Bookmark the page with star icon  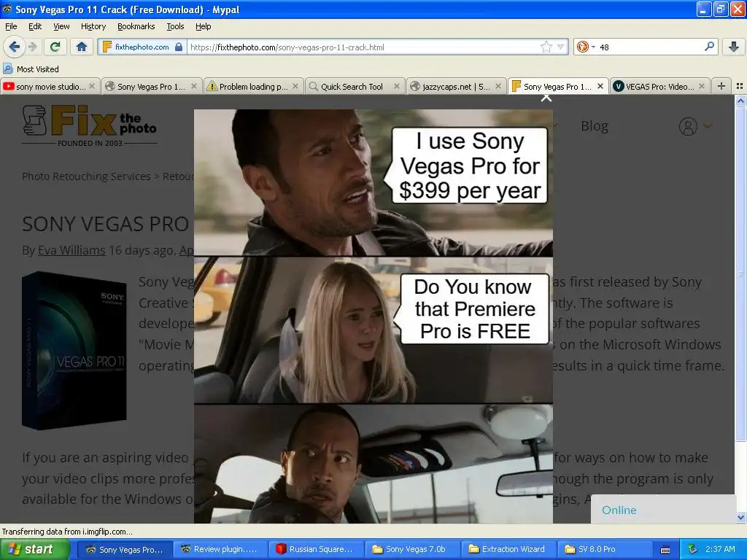546,47
